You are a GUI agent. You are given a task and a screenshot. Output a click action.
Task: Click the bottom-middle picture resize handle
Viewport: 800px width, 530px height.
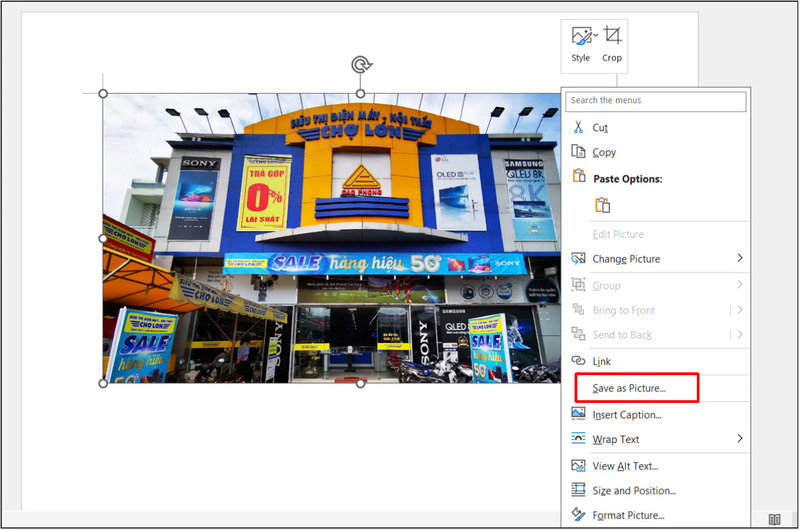point(360,383)
